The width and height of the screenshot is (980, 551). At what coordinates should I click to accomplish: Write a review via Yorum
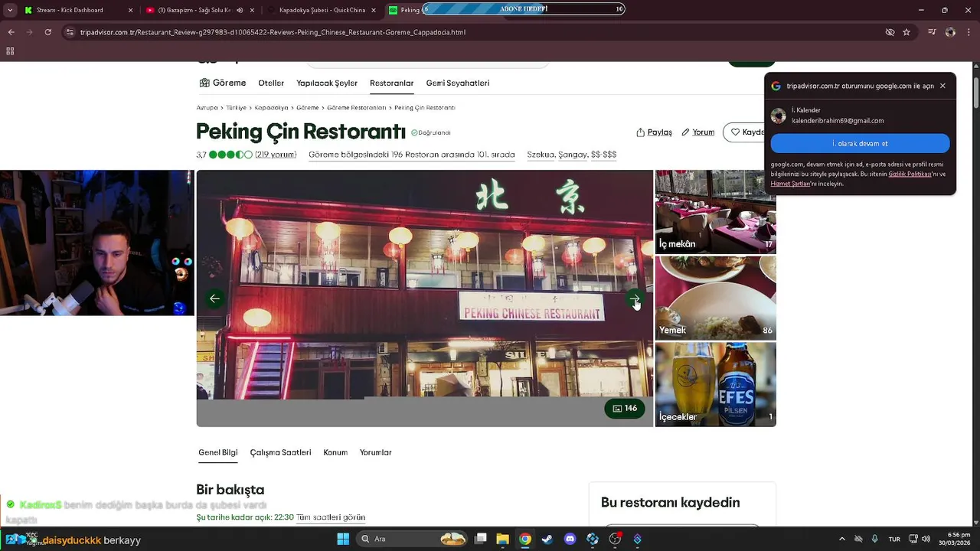(x=697, y=132)
